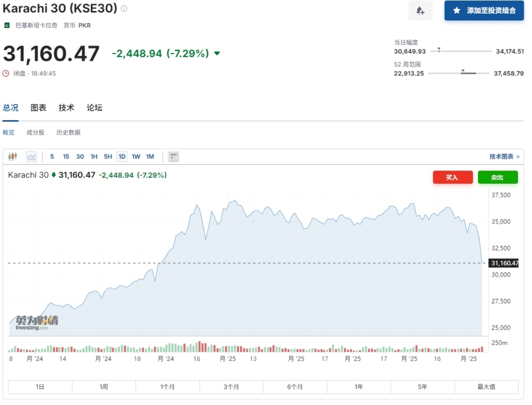The height and width of the screenshot is (405, 532).
Task: Set chart interval to 5 minutes
Action: tap(52, 156)
